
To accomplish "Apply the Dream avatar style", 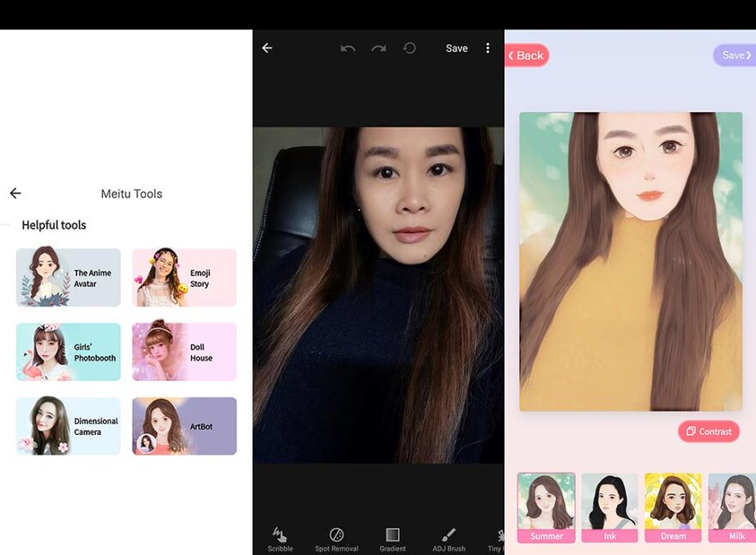I will click(x=673, y=506).
